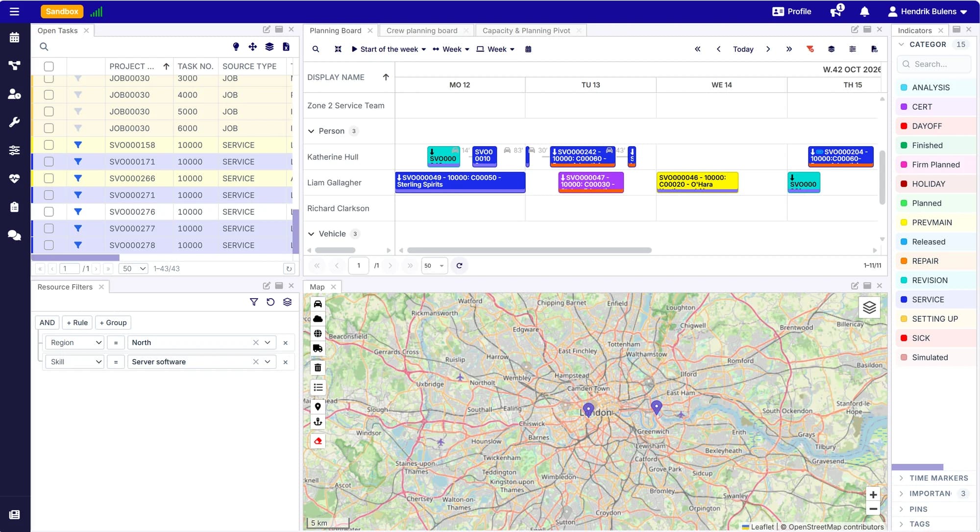980x532 pixels.
Task: Click the car icon on map toolbar
Action: click(x=318, y=304)
